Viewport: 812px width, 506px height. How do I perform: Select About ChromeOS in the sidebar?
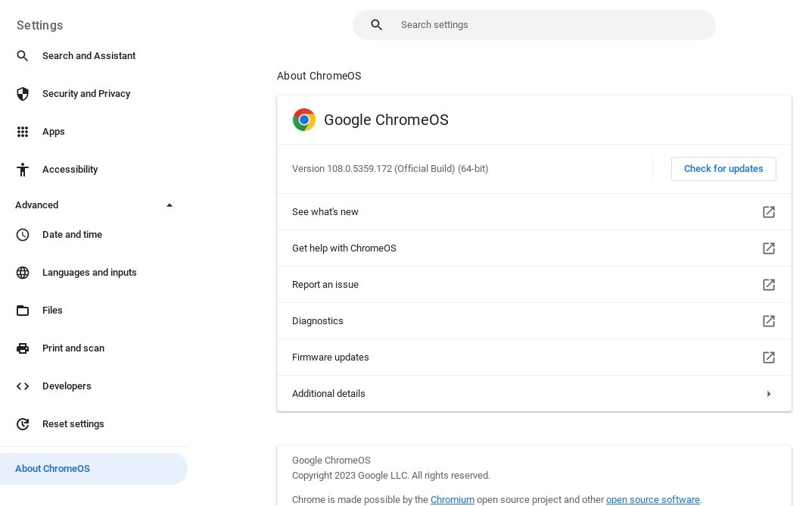click(52, 469)
